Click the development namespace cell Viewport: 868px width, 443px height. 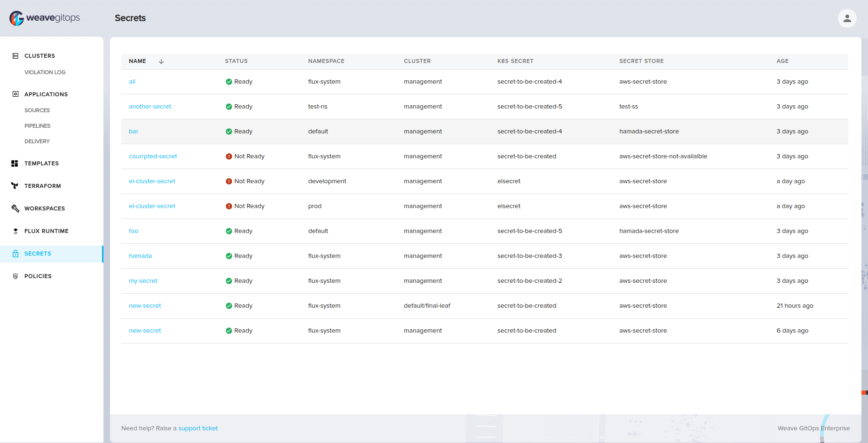click(x=327, y=181)
